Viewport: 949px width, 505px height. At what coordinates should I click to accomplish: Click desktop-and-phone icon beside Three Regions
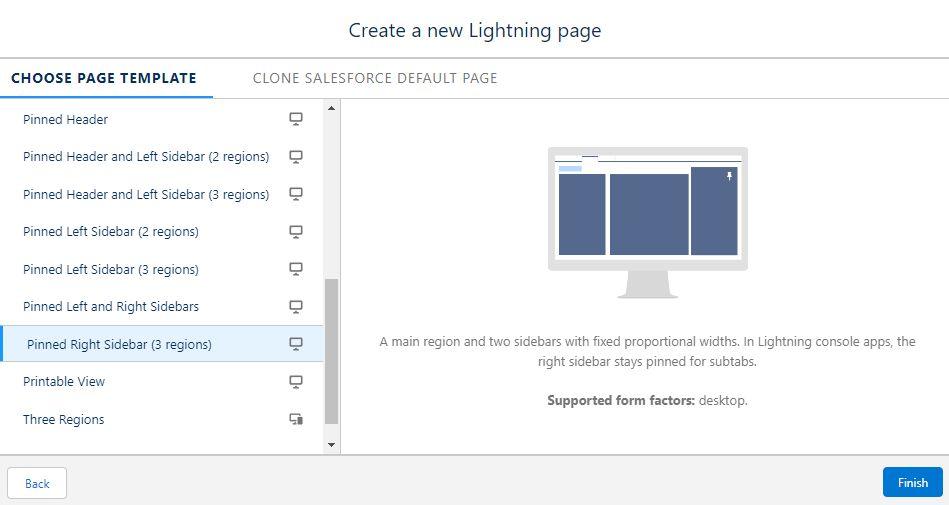pos(296,420)
